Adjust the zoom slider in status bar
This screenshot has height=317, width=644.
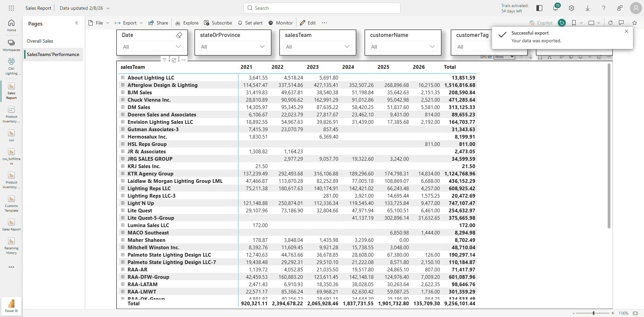point(593,313)
